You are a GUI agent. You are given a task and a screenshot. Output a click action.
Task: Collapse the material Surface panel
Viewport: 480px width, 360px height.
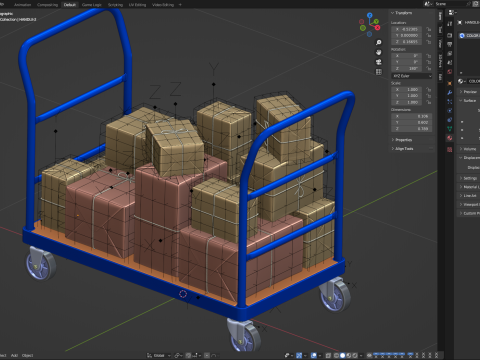pos(469,100)
